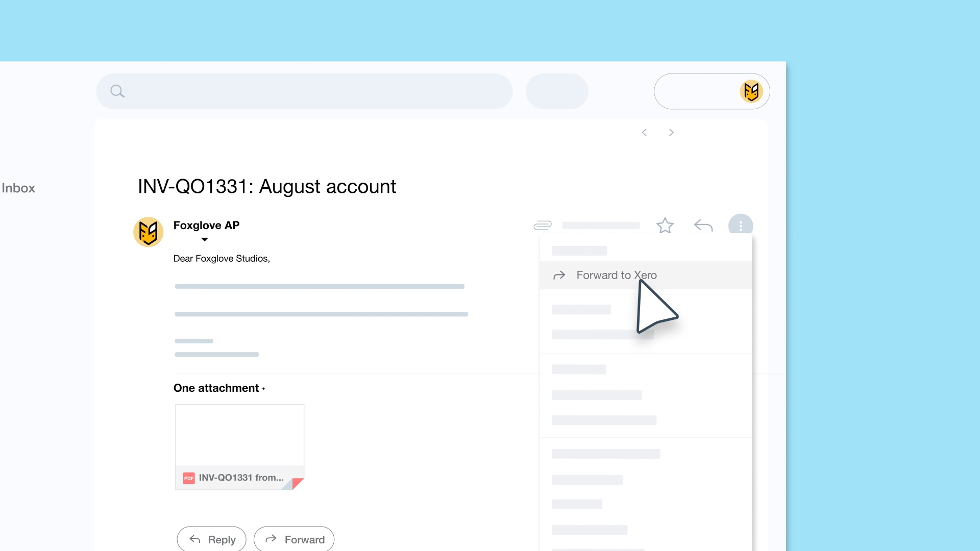Viewport: 980px width, 551px height.
Task: Click the account avatar at top right
Action: click(751, 91)
